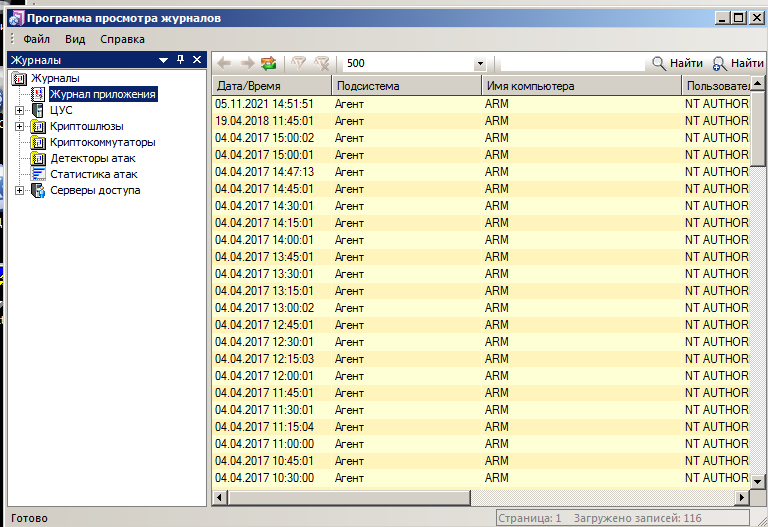Open Журналы panel dropdown arrow

[x=164, y=60]
